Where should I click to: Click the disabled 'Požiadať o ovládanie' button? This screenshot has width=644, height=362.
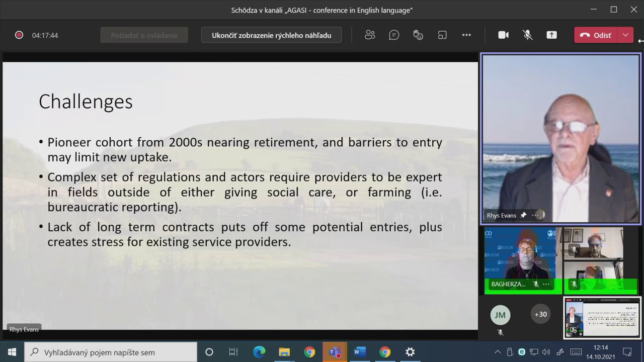click(x=144, y=35)
